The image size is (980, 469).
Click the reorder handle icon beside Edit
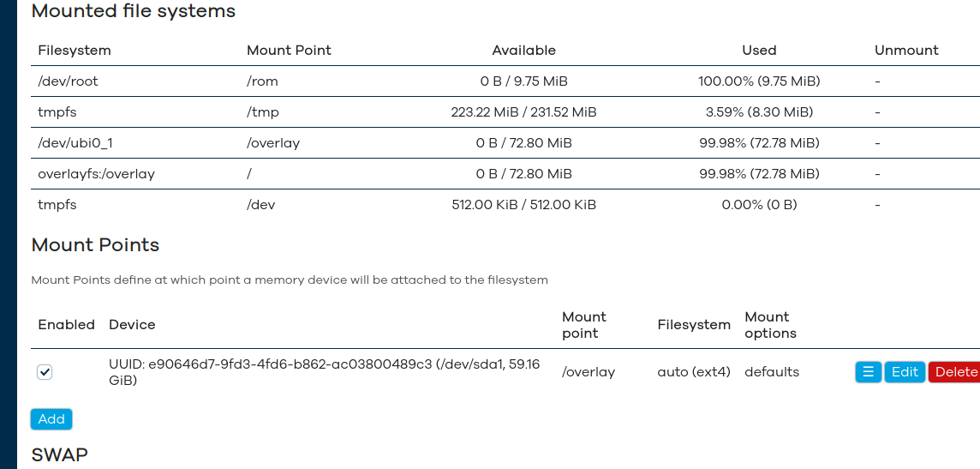point(868,372)
